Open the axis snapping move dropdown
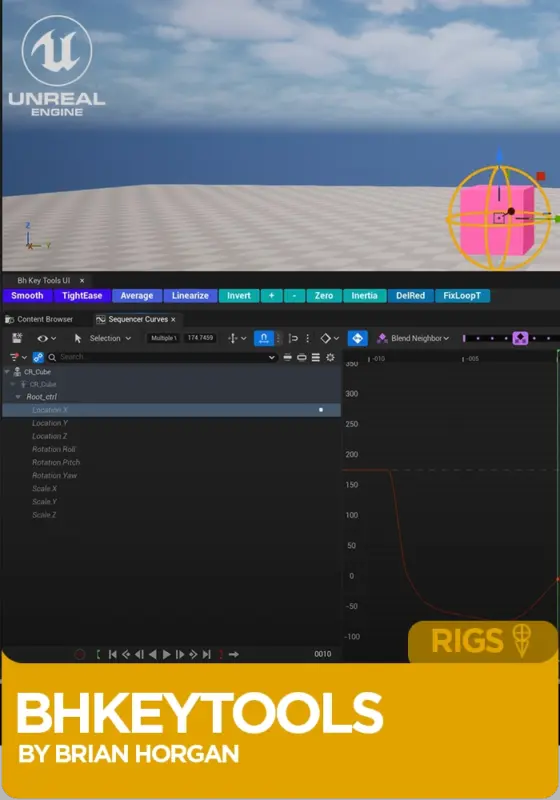The width and height of the screenshot is (560, 800). pos(237,338)
